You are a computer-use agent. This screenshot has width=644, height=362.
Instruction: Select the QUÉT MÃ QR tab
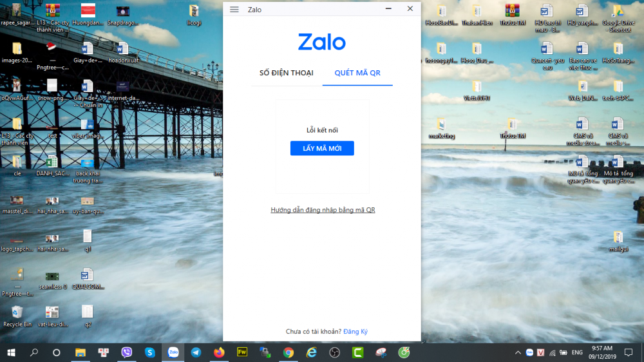357,73
